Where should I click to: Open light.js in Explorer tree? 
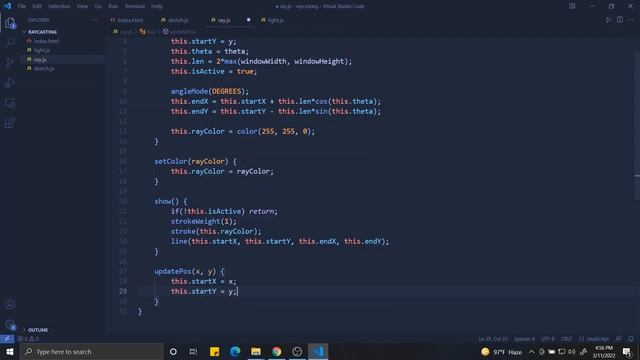(x=42, y=50)
